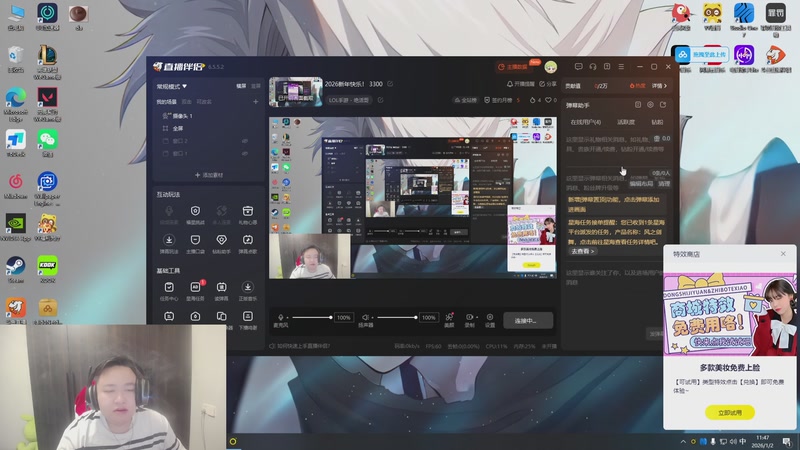The height and width of the screenshot is (450, 800).
Task: Click the streamer avatar in title bar
Action: [x=551, y=67]
